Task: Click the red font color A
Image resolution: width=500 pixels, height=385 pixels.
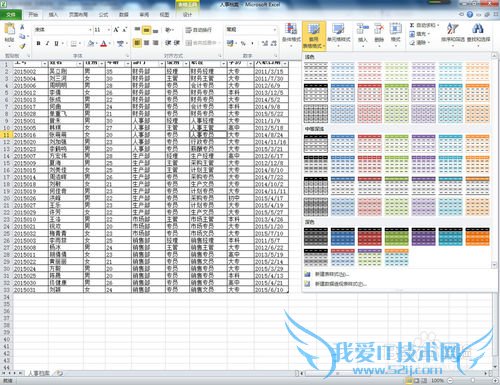Action: [104, 43]
